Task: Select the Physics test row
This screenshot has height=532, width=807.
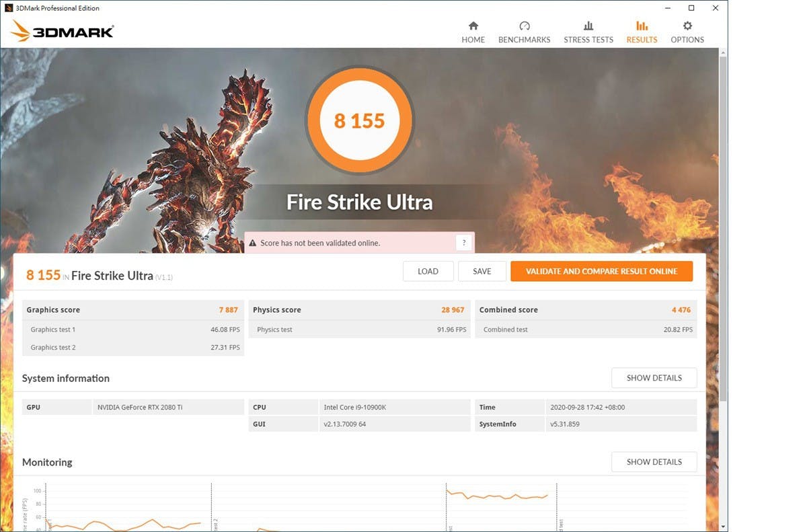Action: tap(359, 330)
